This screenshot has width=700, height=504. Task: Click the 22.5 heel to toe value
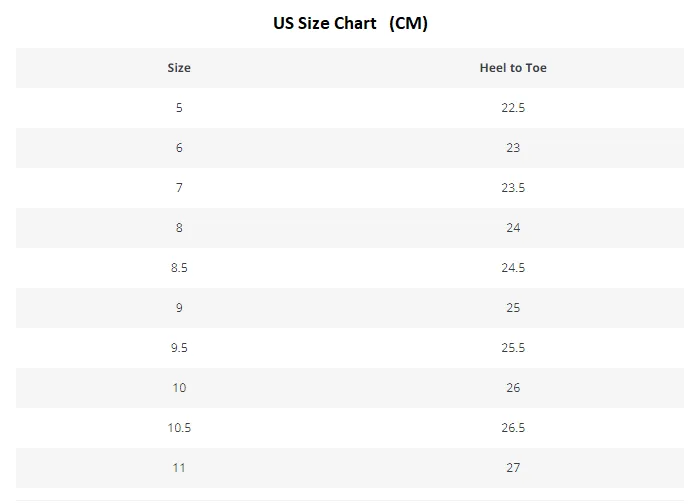[x=513, y=108]
